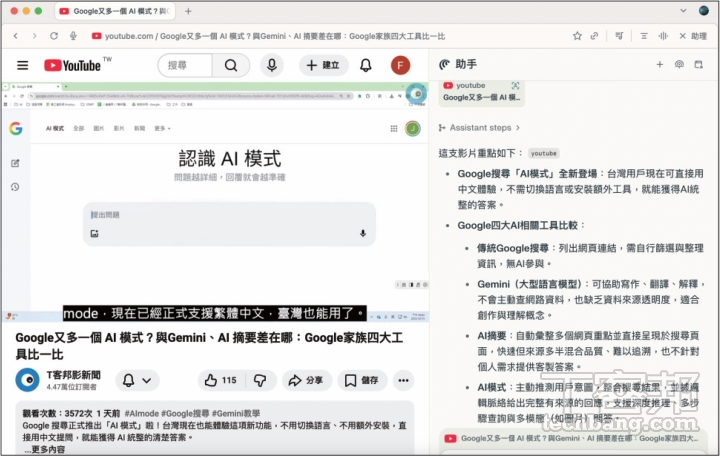Focus the YouTube 搜尋 search field
Viewport: 720px width, 456px height.
coord(186,65)
